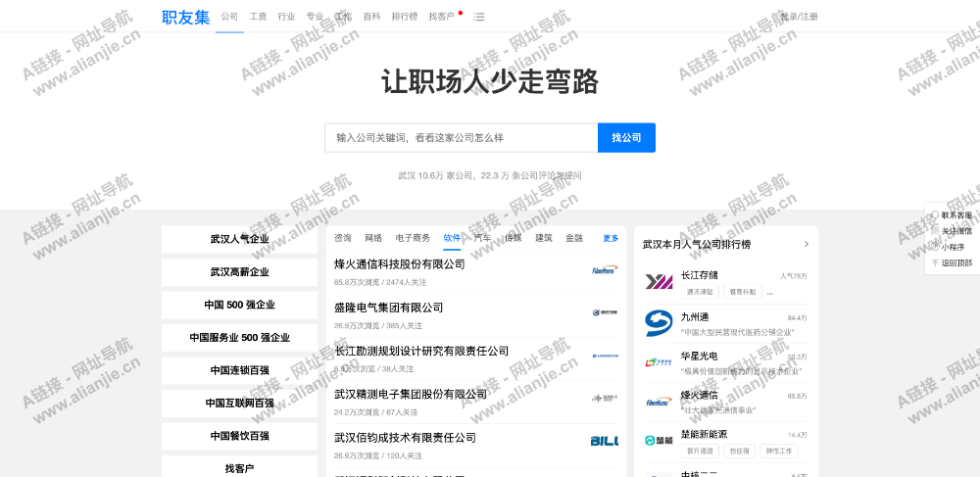The height and width of the screenshot is (477, 980).
Task: Click the 返回顶部 back-to-top icon
Action: pos(935,262)
